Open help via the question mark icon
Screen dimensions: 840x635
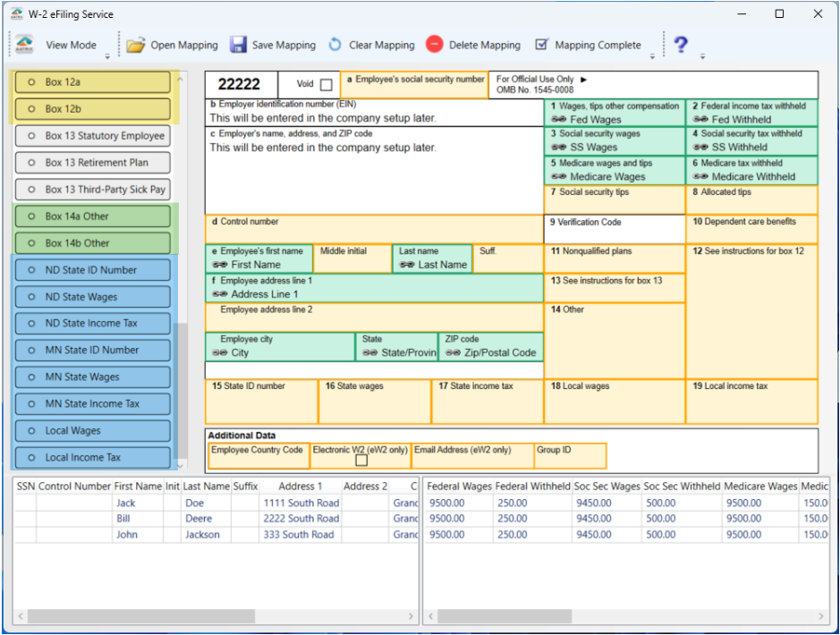(x=681, y=45)
